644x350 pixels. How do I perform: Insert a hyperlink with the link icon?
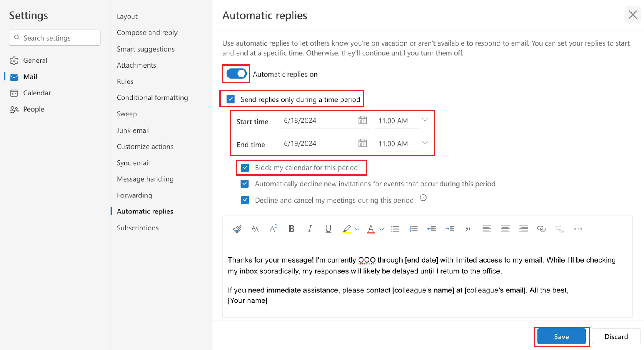point(541,229)
